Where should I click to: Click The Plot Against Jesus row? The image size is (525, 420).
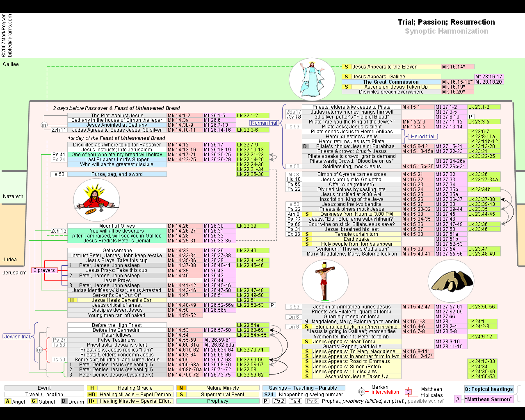click(x=117, y=116)
